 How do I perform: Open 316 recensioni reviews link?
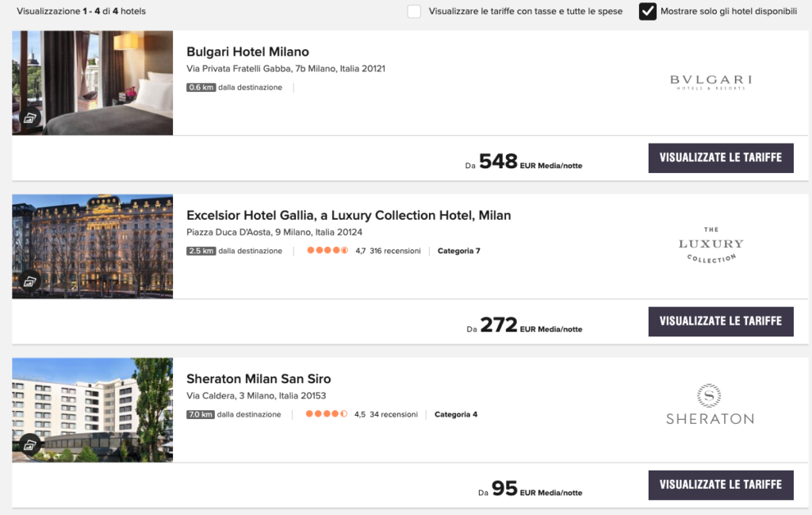coord(395,251)
